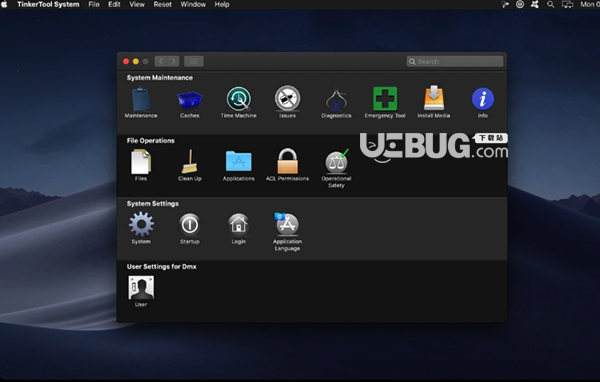This screenshot has width=600, height=382.
Task: Click the screen mirroring menu bar icon
Action: click(567, 5)
